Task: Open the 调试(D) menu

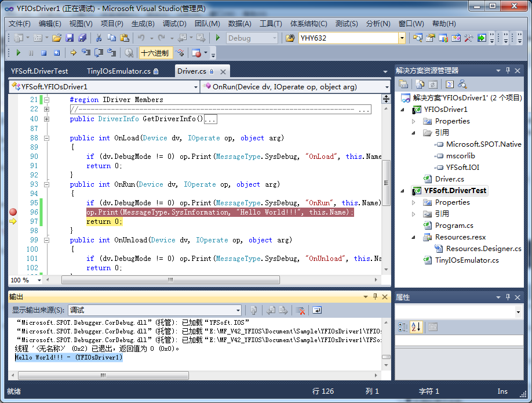Action: point(174,24)
